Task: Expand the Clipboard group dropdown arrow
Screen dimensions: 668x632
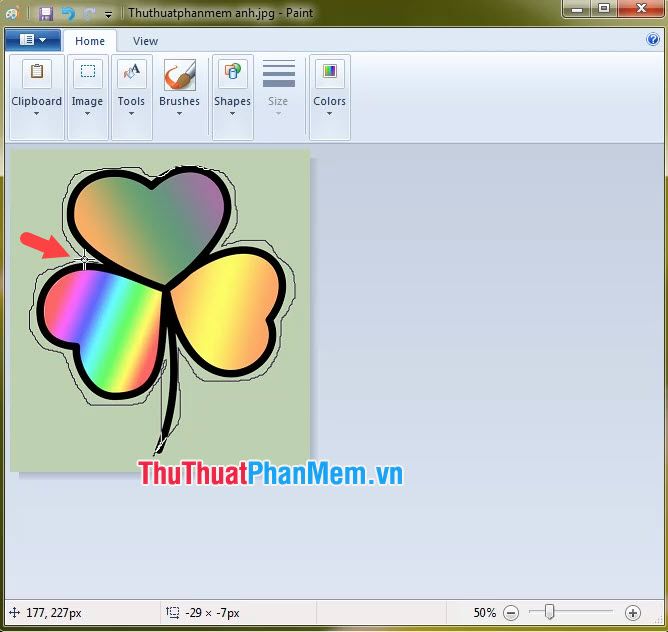Action: tap(37, 114)
